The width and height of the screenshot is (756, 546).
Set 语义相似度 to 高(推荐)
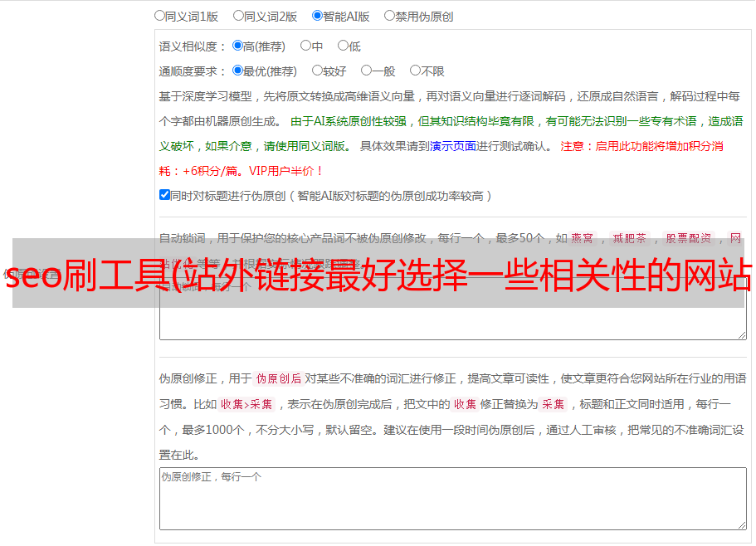[x=237, y=46]
